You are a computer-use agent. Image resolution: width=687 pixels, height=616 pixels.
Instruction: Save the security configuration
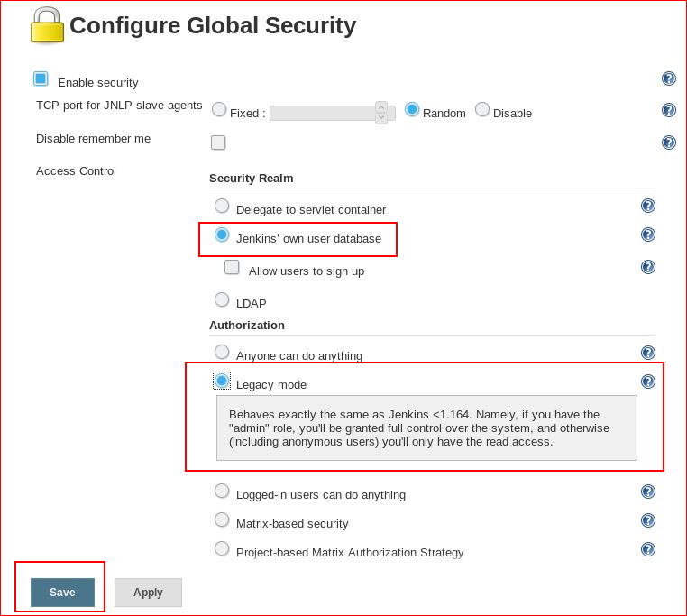click(62, 593)
